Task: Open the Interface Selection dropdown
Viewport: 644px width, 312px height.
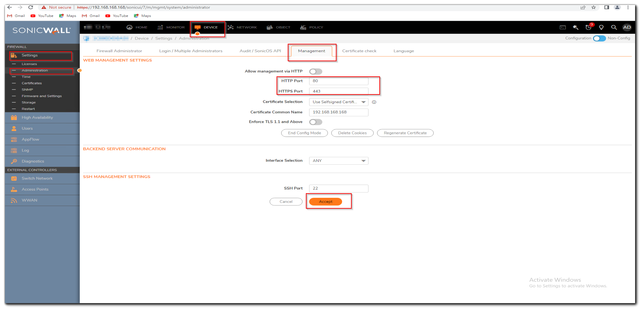Action: click(x=338, y=161)
